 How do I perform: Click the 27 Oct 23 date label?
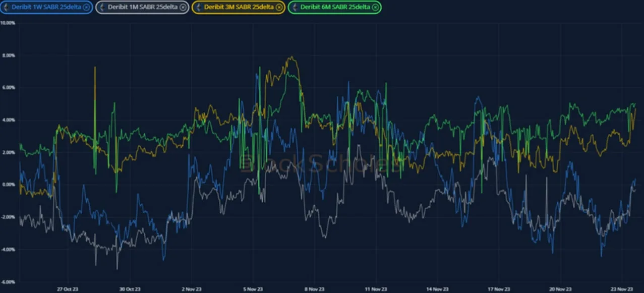point(68,289)
